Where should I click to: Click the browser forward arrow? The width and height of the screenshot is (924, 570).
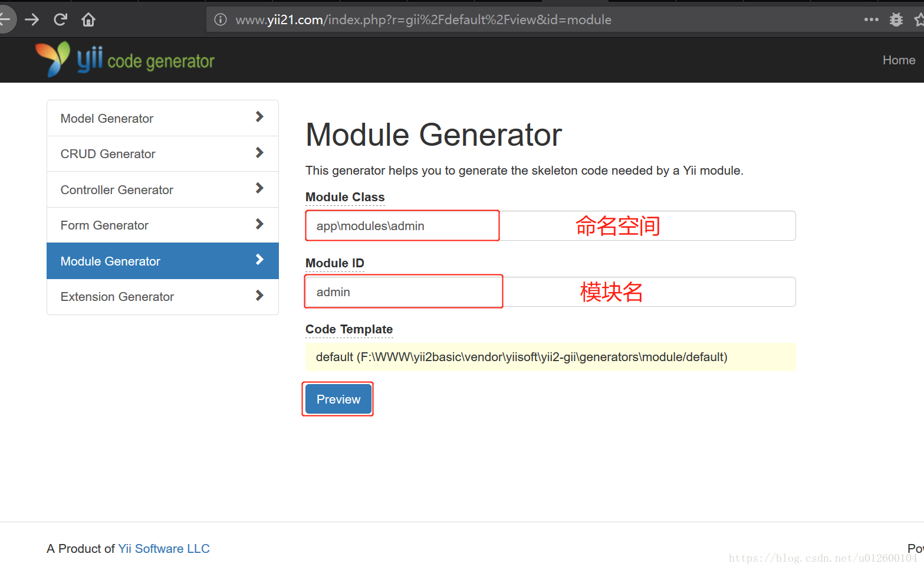[32, 19]
